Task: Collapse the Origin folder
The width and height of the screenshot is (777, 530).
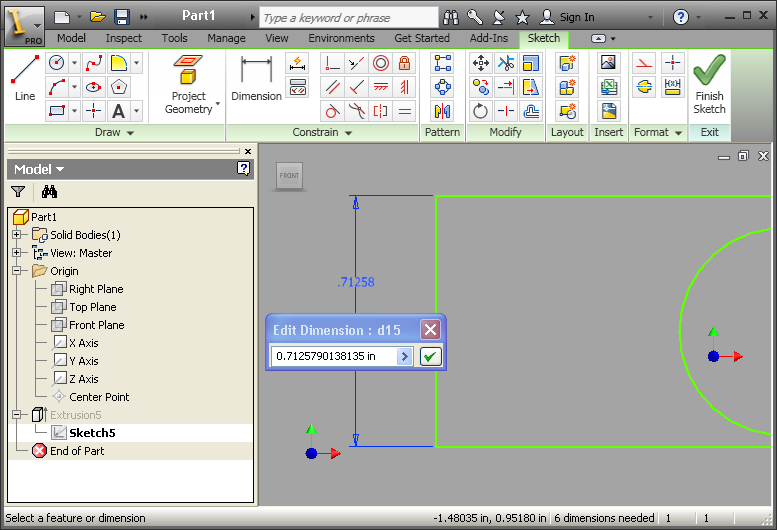Action: point(16,271)
